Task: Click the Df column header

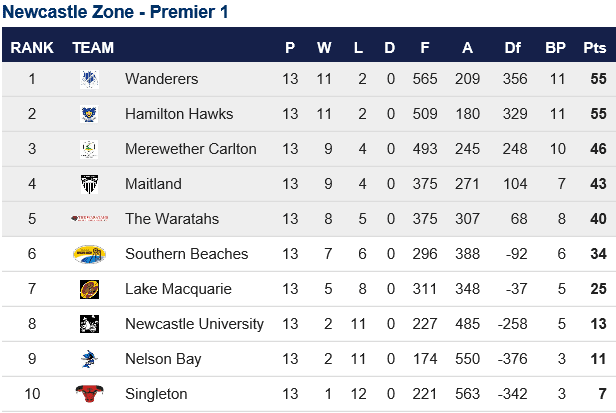Action: [x=513, y=48]
